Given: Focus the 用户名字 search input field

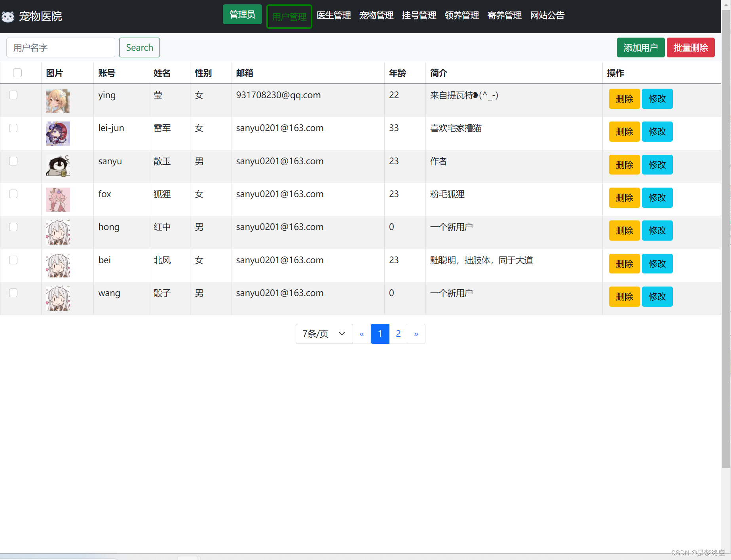Looking at the screenshot, I should point(61,47).
